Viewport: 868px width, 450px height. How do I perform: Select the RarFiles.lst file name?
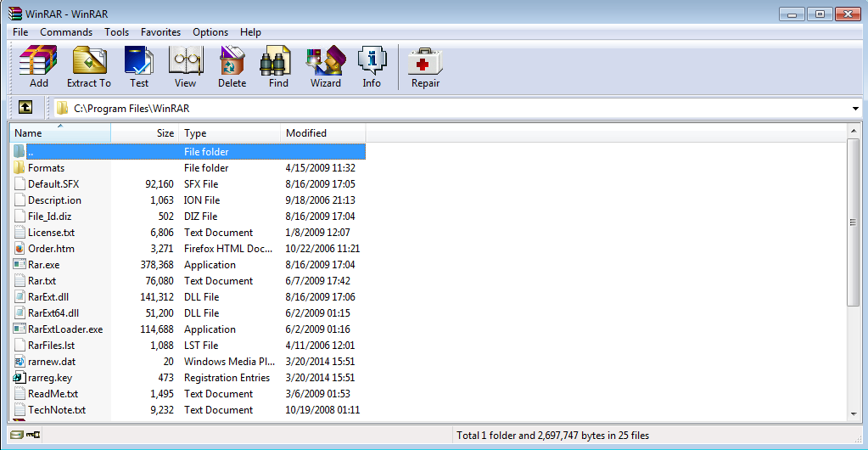pos(52,346)
